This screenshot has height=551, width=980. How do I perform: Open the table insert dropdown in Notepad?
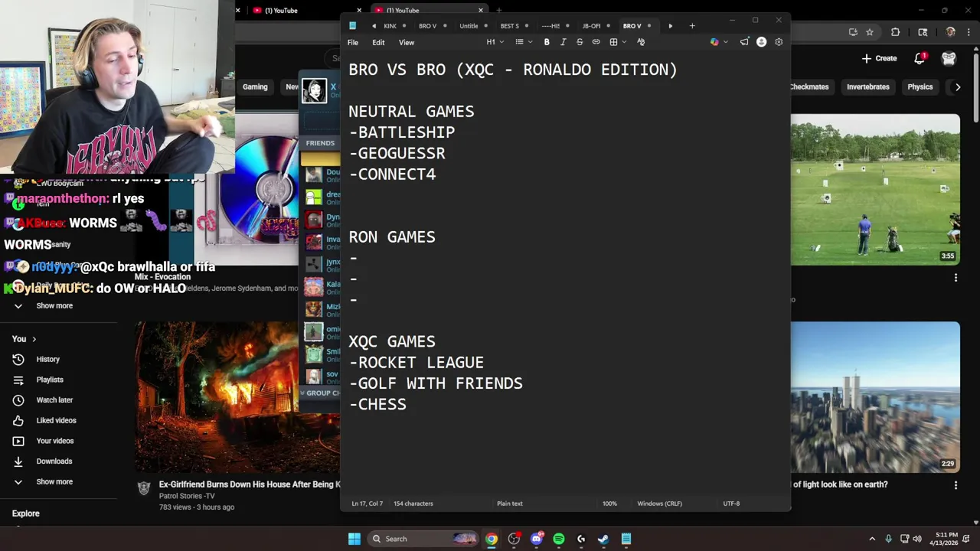point(618,42)
